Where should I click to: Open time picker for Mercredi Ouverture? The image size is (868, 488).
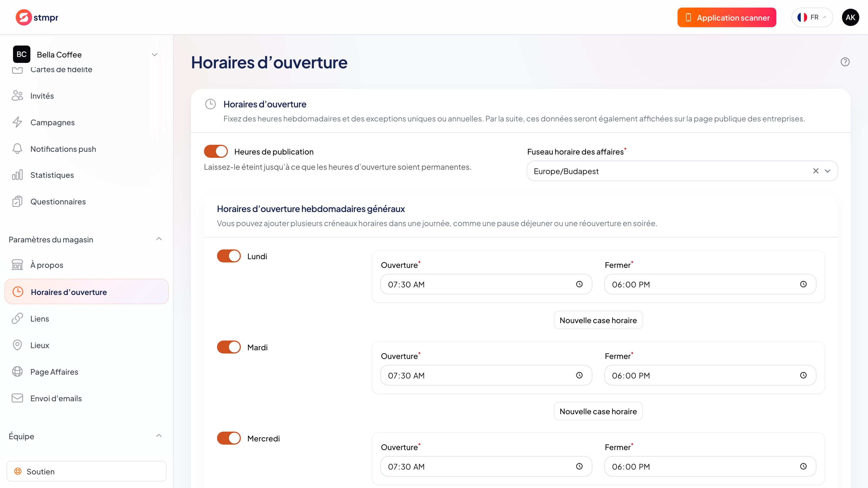point(579,466)
